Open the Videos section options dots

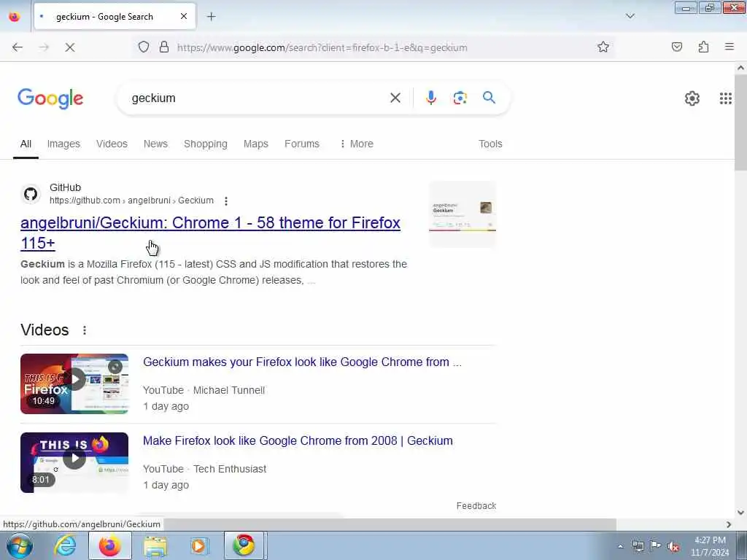click(85, 330)
